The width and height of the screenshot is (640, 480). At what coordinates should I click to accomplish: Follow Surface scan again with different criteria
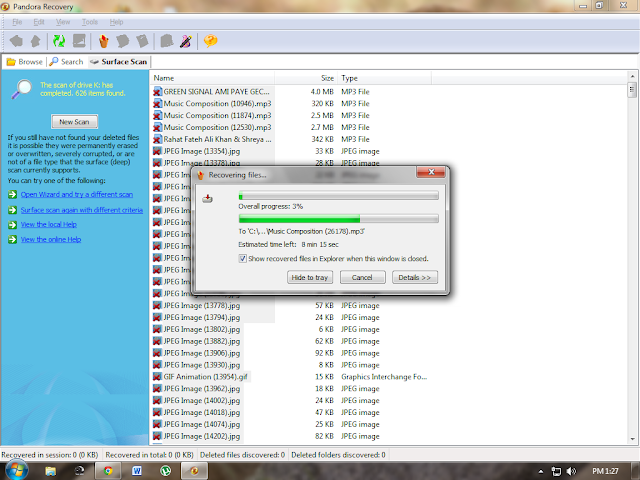coord(82,210)
